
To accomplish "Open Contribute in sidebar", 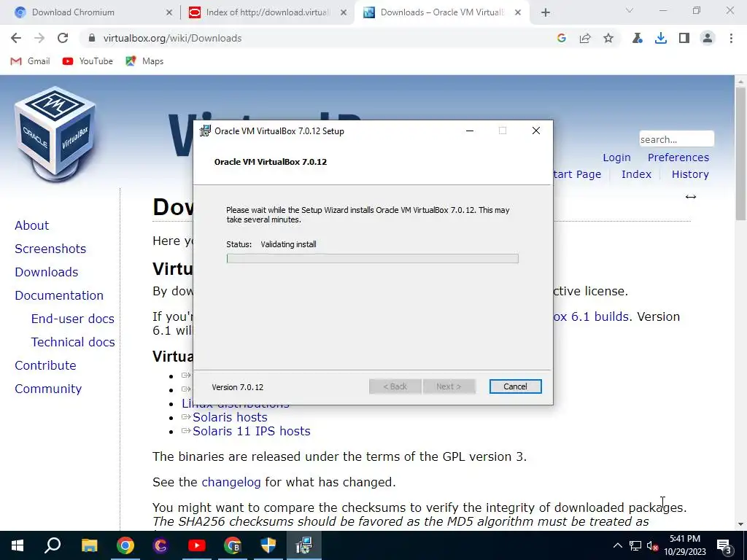I will [45, 365].
